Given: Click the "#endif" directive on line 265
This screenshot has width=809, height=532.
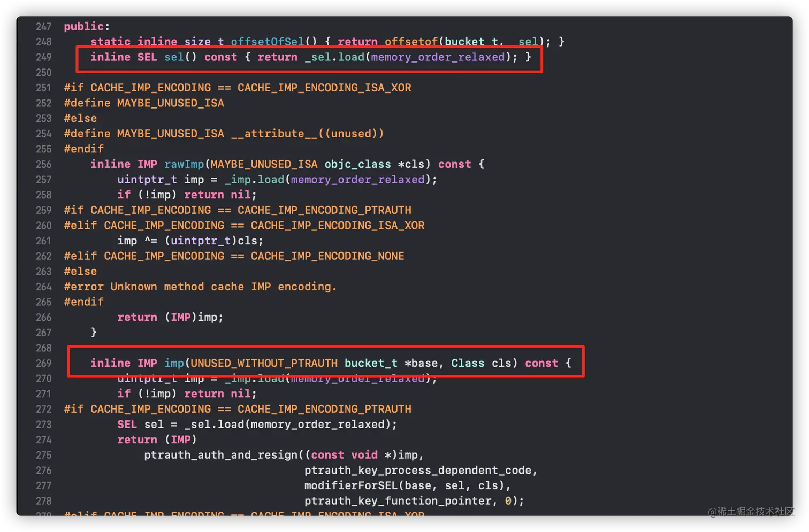Looking at the screenshot, I should tap(83, 302).
